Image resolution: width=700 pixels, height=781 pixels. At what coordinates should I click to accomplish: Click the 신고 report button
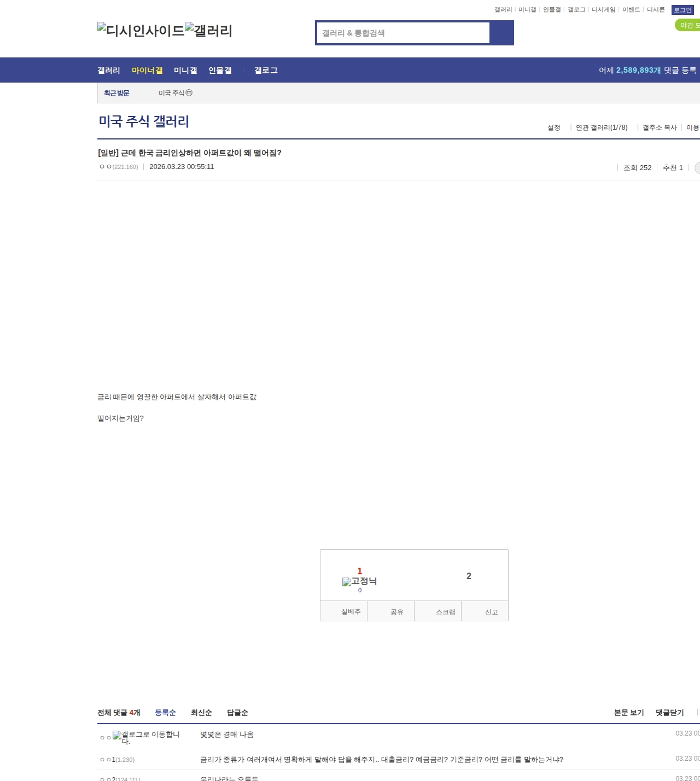coord(485,611)
